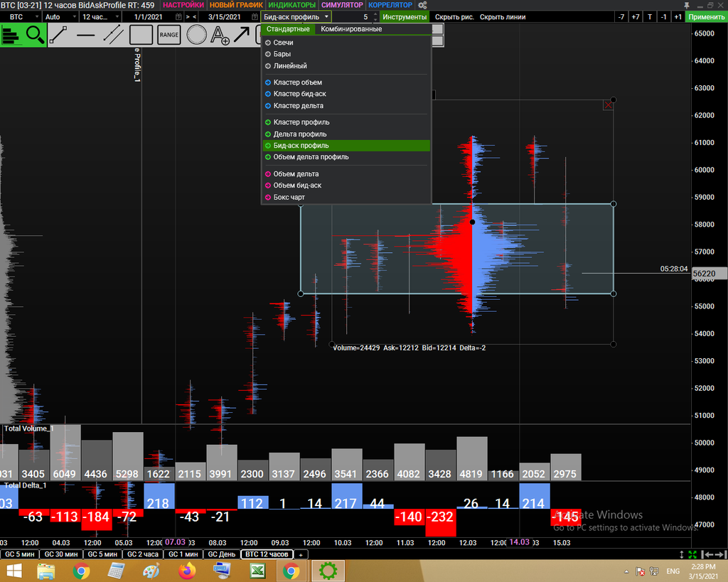Switch to Стандартные tab
The width and height of the screenshot is (728, 582).
click(x=288, y=28)
